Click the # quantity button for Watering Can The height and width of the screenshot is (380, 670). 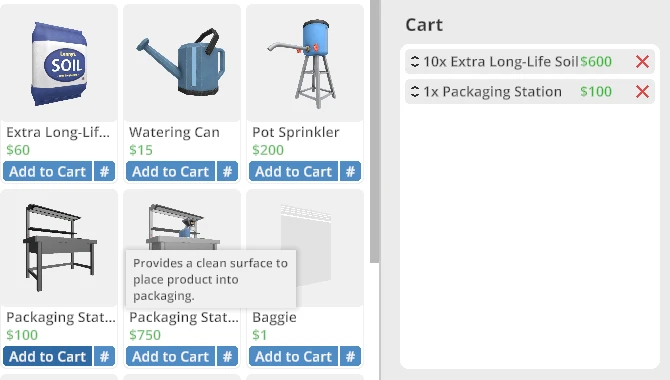pos(227,171)
